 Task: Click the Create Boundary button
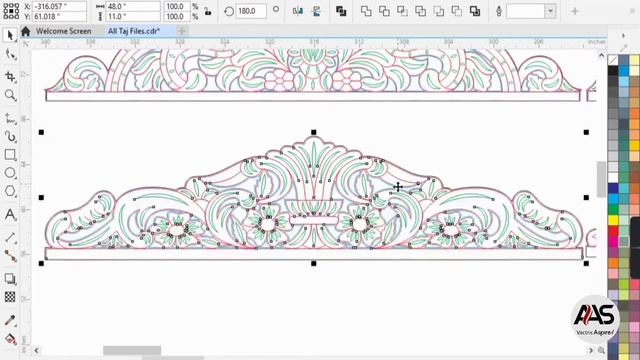(475, 11)
